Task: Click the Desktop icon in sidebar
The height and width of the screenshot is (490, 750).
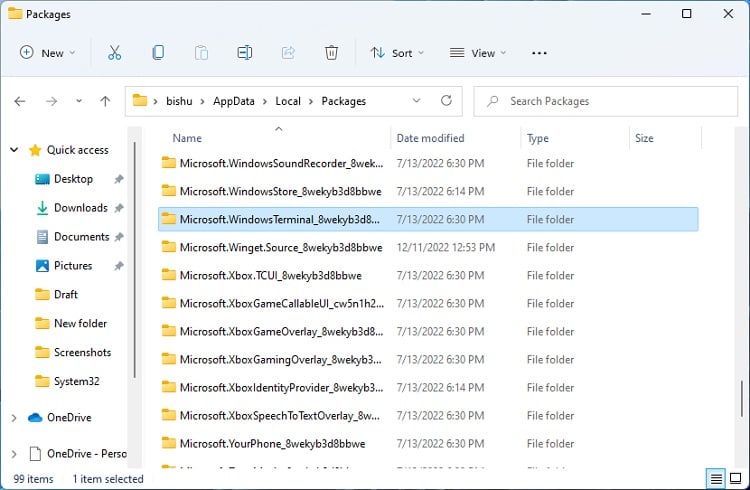Action: (42, 179)
